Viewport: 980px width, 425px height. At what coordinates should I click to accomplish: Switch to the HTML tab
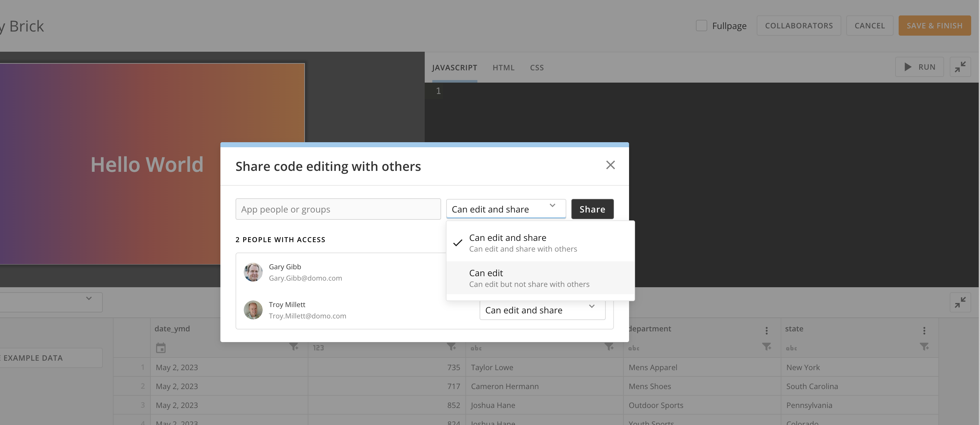coord(503,67)
